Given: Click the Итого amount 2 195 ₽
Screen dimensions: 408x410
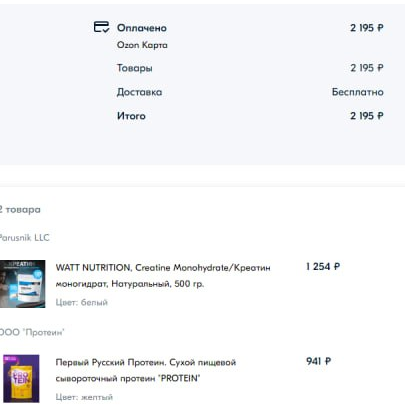Looking at the screenshot, I should coord(367,116).
